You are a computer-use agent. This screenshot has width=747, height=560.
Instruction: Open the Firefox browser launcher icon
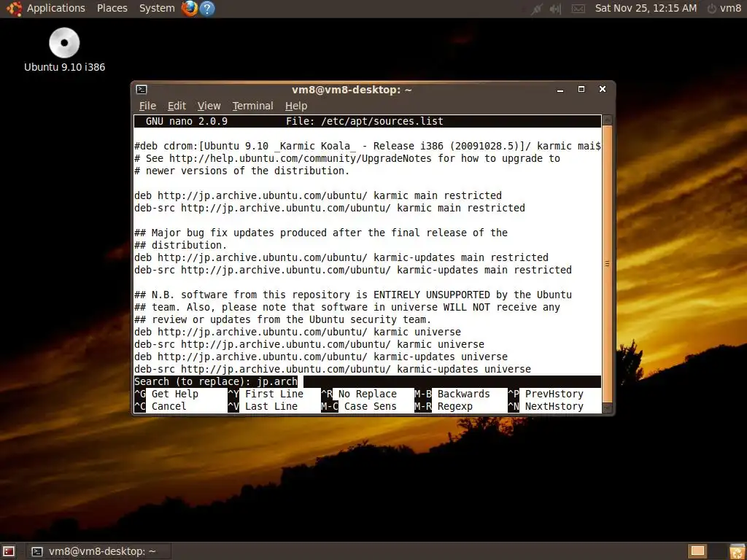tap(189, 8)
